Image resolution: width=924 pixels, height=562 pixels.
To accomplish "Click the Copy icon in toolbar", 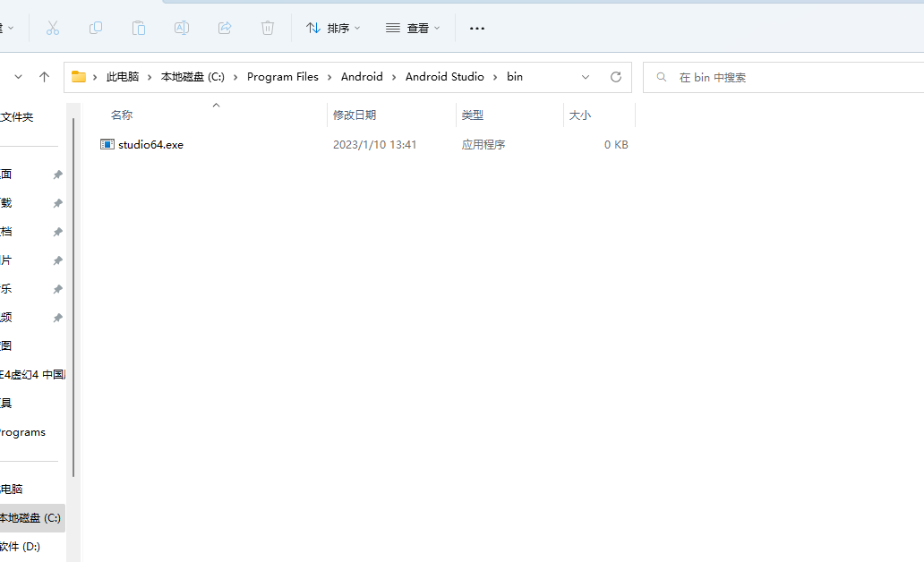I will (96, 28).
